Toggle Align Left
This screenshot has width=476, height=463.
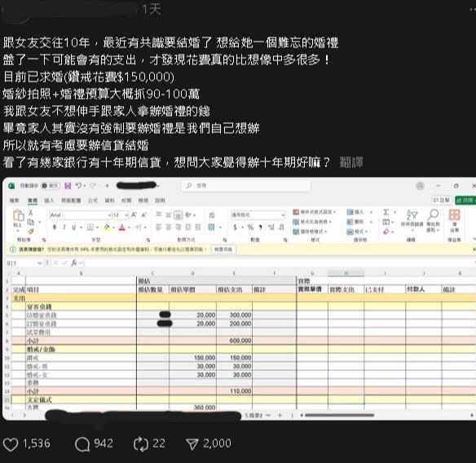click(x=158, y=227)
